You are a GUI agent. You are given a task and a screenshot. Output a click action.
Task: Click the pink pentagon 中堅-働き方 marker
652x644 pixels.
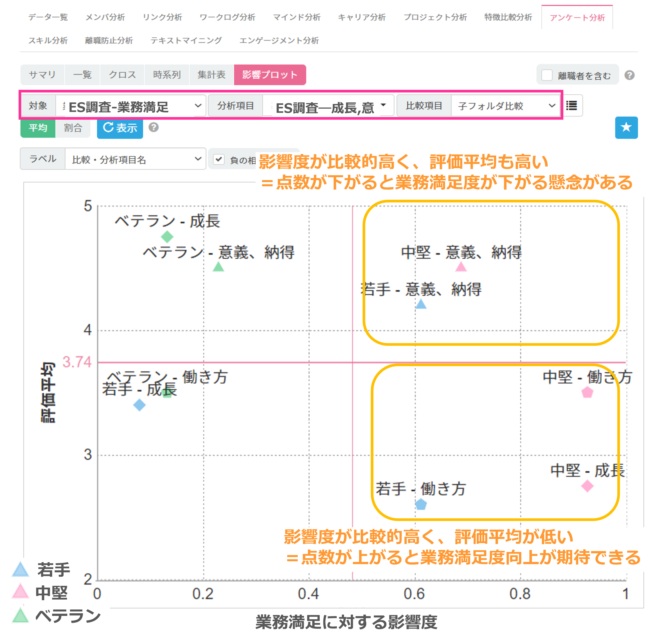[587, 392]
